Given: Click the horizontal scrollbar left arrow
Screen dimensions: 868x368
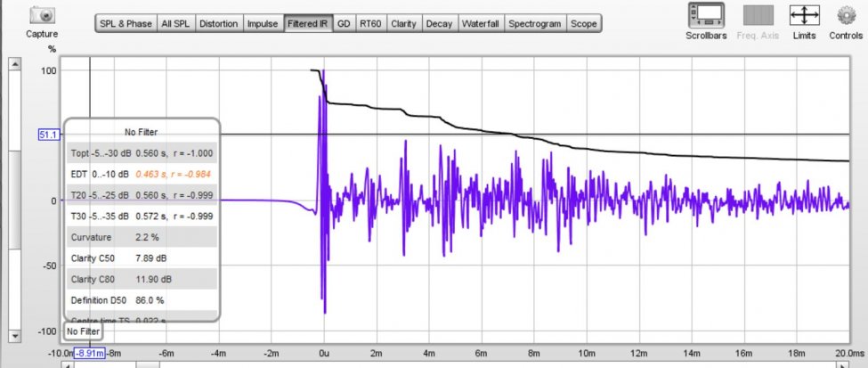Looking at the screenshot, I should click(x=67, y=365).
